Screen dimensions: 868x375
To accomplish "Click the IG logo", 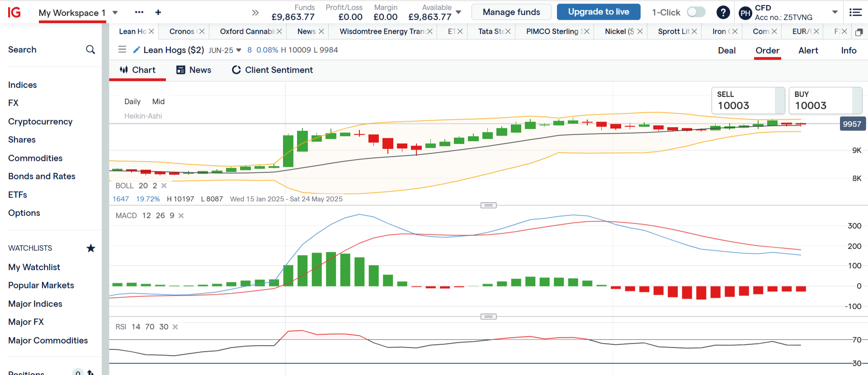I will pyautogui.click(x=14, y=12).
